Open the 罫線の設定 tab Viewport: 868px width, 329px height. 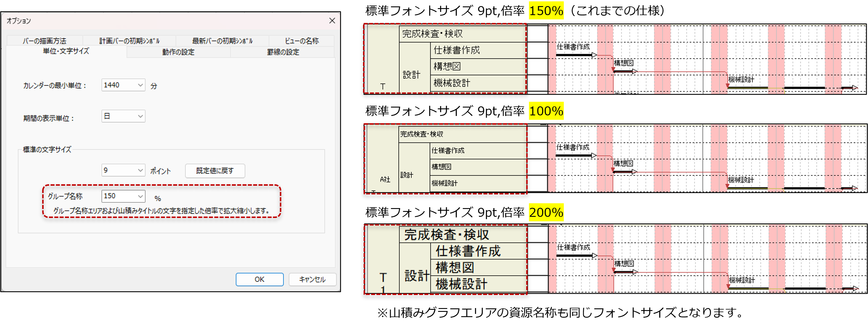[283, 52]
